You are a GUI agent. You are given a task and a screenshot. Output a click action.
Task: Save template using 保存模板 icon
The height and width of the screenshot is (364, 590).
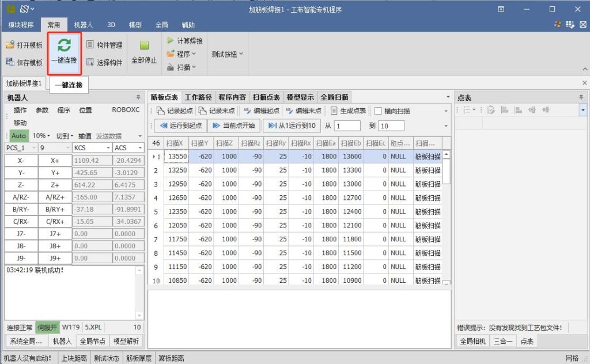pyautogui.click(x=10, y=62)
